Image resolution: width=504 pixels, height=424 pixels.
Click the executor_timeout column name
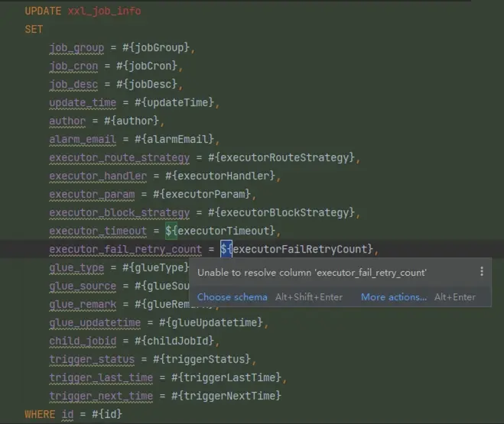tap(98, 231)
